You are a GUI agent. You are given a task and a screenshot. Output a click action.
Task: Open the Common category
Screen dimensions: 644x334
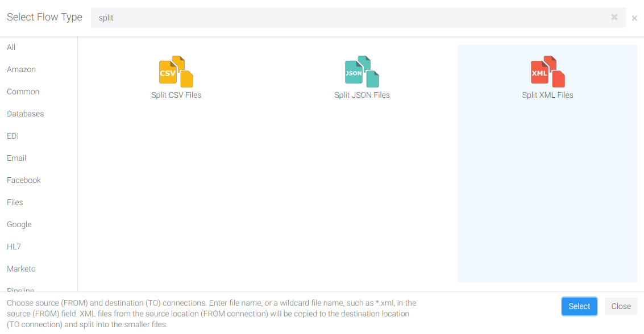click(x=23, y=91)
